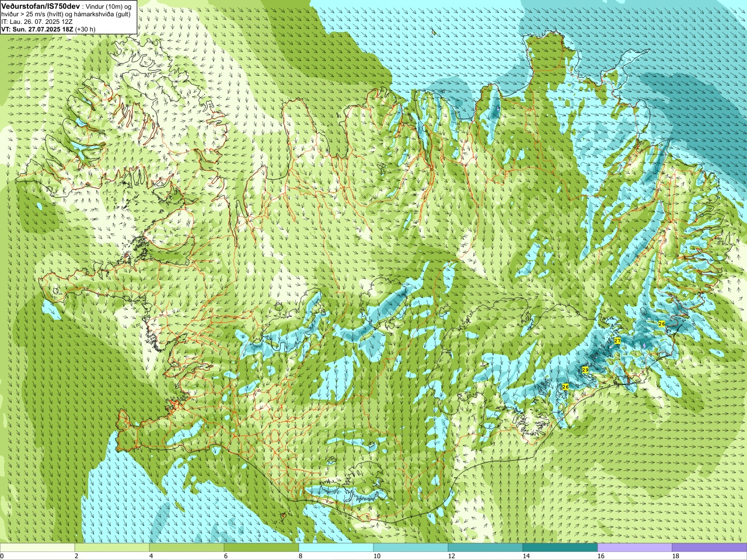Click the legend scale value 6

coord(226,556)
